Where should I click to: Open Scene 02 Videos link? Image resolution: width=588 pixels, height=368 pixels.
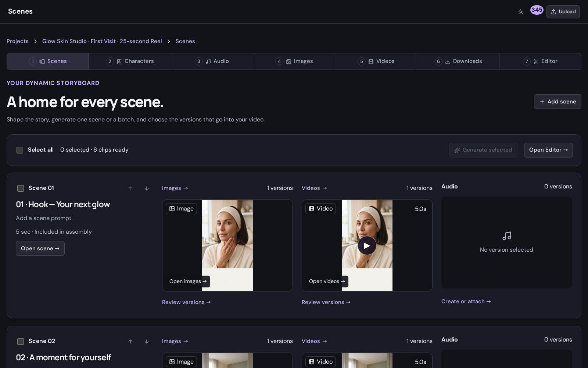click(314, 341)
